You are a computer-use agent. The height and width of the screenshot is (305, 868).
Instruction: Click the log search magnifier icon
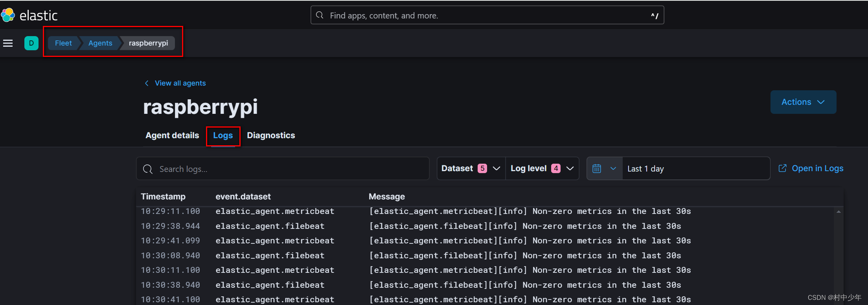pyautogui.click(x=148, y=169)
